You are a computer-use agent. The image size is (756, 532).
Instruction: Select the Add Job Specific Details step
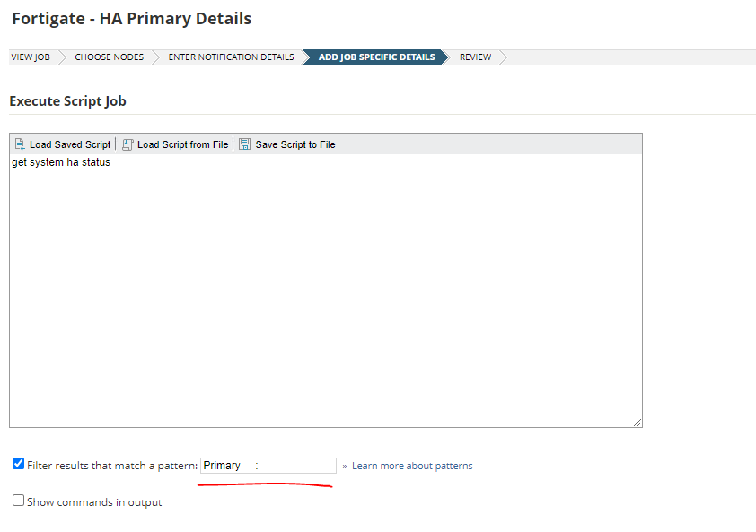click(376, 57)
